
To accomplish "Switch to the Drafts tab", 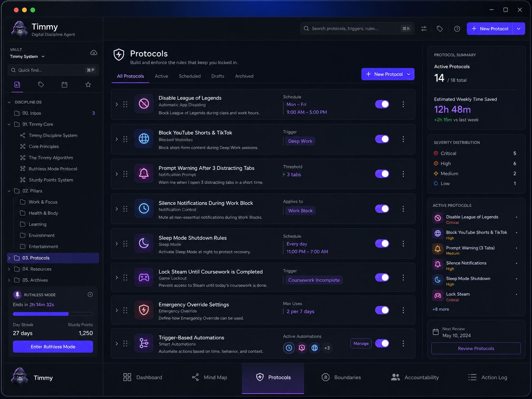I will (x=218, y=76).
